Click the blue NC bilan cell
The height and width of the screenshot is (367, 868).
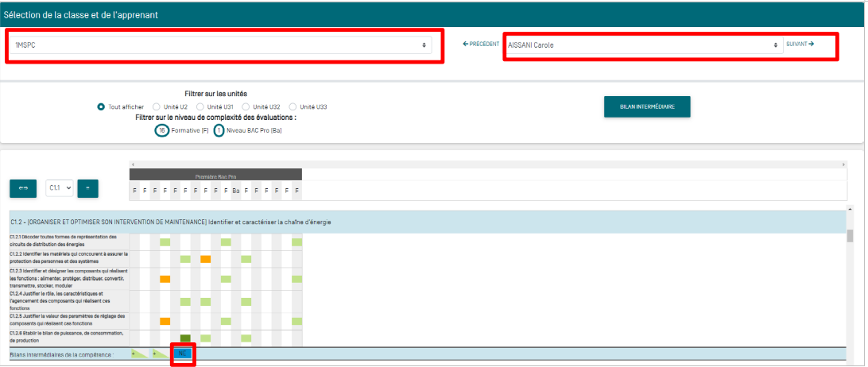(183, 353)
